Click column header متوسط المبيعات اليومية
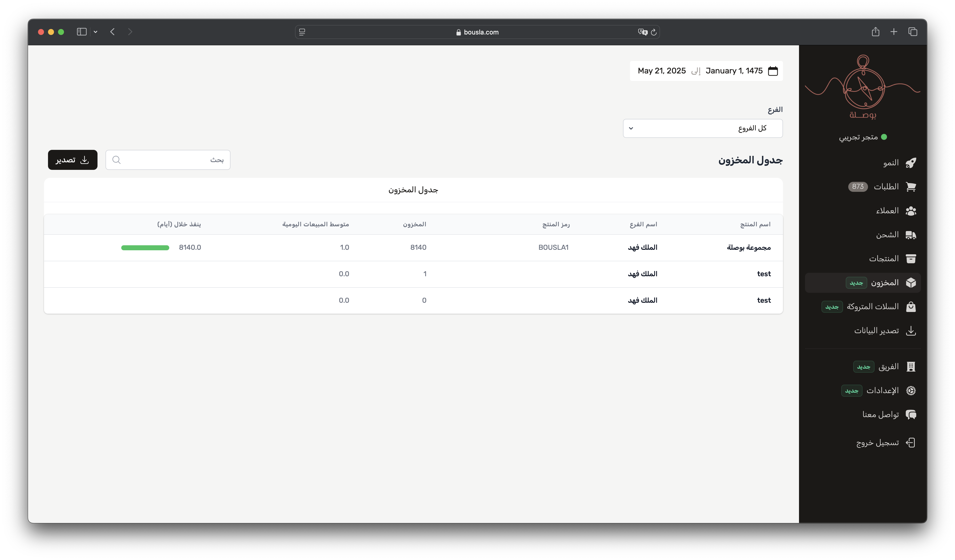The image size is (955, 560). click(315, 225)
